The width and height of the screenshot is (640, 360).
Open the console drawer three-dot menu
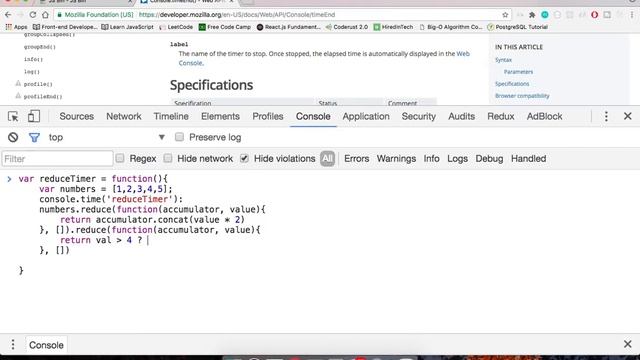(13, 344)
